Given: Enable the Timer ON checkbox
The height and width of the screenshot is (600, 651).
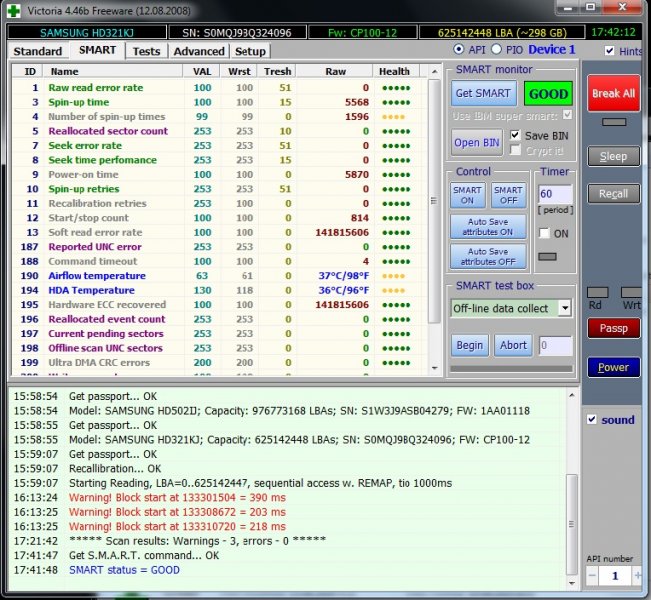Looking at the screenshot, I should 544,233.
